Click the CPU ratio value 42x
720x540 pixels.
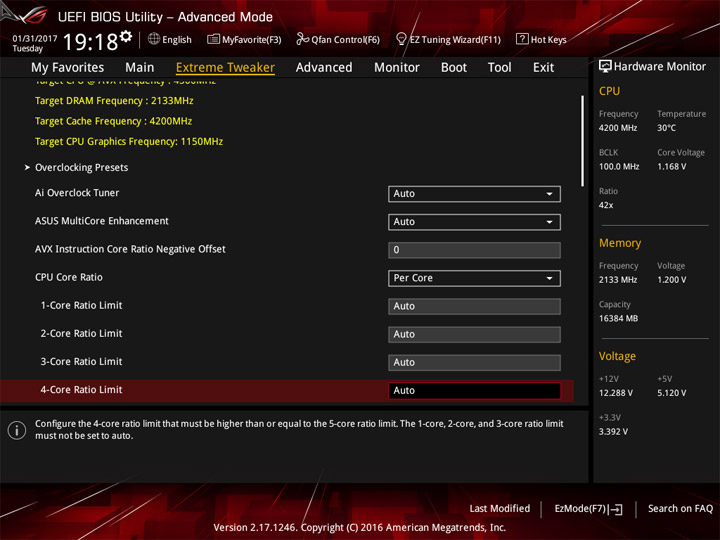click(x=606, y=205)
